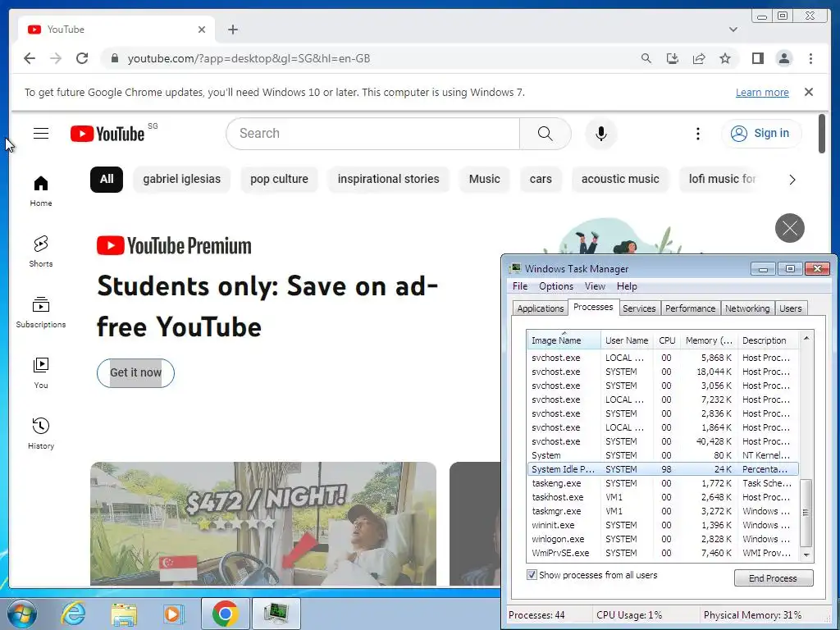Open Shorts in the sidebar
840x630 pixels.
(41, 252)
